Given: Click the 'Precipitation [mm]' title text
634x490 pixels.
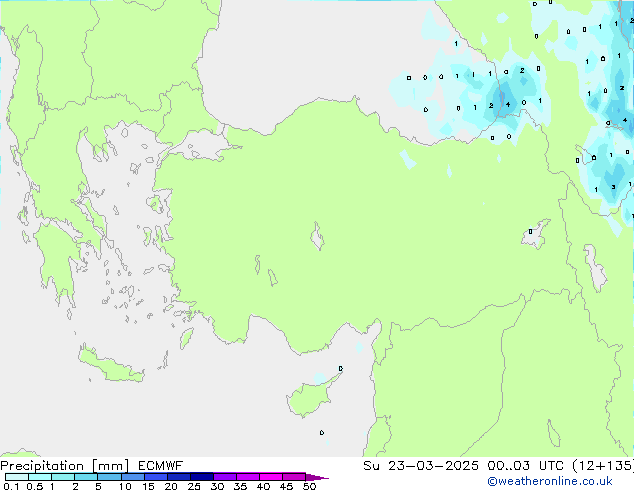Looking at the screenshot, I should coord(65,466).
